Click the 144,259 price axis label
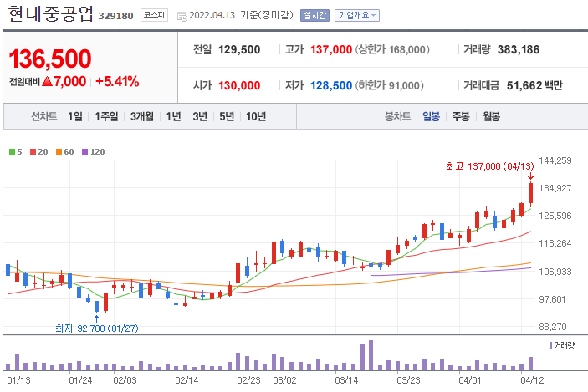Image resolution: width=588 pixels, height=392 pixels. (555, 160)
